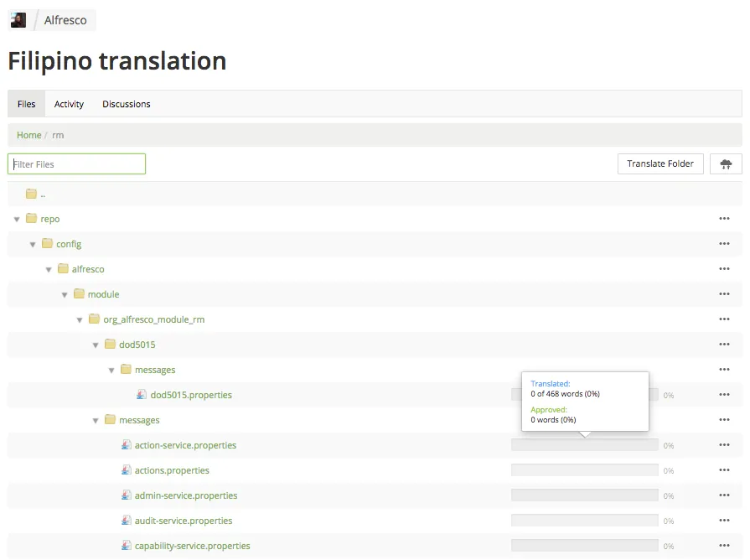The height and width of the screenshot is (560, 750).
Task: Switch to the Activity tab
Action: 69,104
